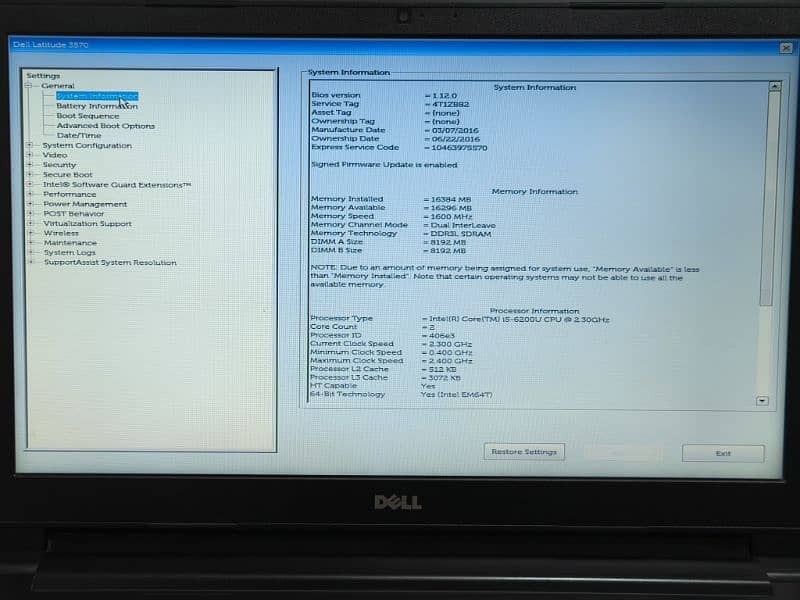Click the Exit button
The width and height of the screenshot is (800, 600).
[723, 453]
